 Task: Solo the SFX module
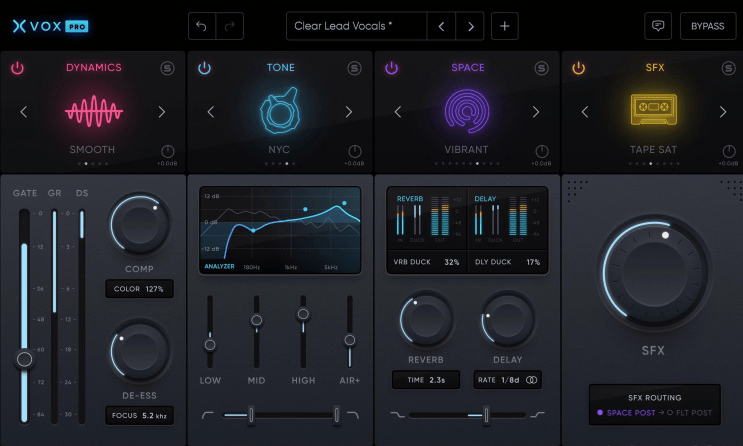point(729,68)
